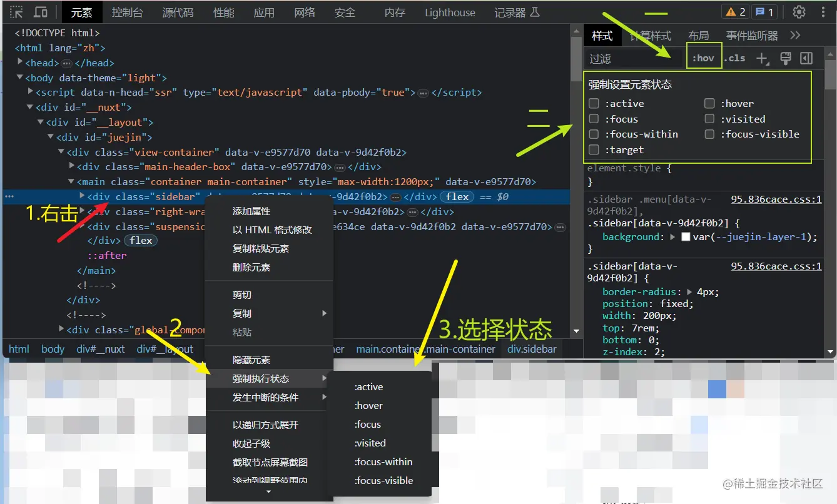Click html in the breadcrumb trail
837x504 pixels.
[x=19, y=349]
